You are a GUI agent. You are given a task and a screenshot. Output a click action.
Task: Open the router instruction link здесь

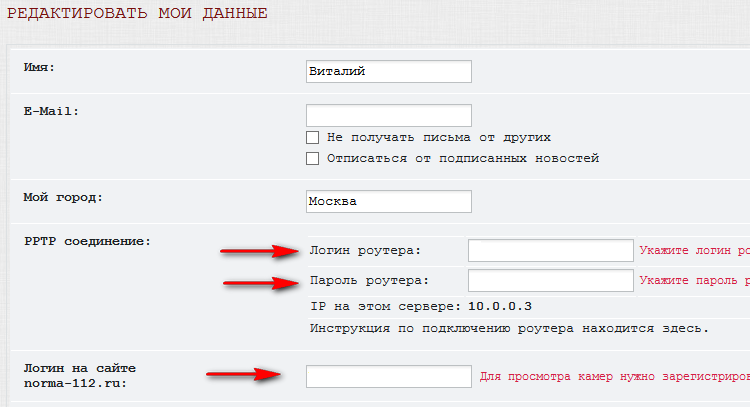686,328
